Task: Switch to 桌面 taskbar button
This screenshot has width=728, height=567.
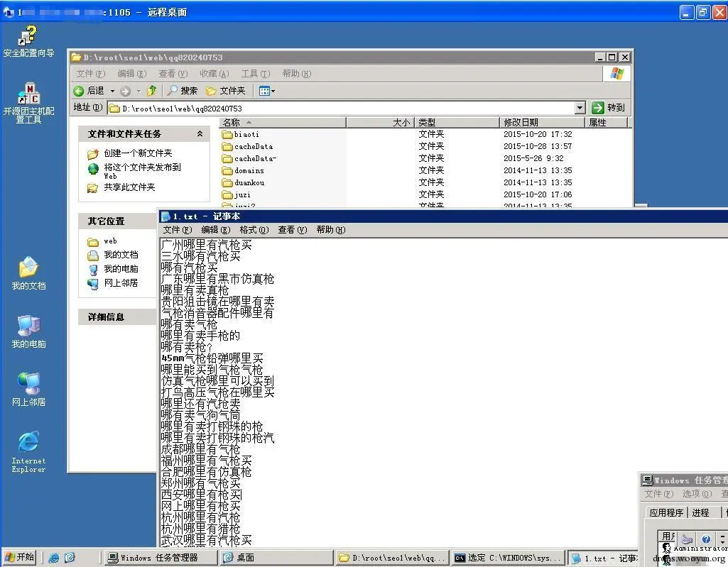Action: coord(276,558)
